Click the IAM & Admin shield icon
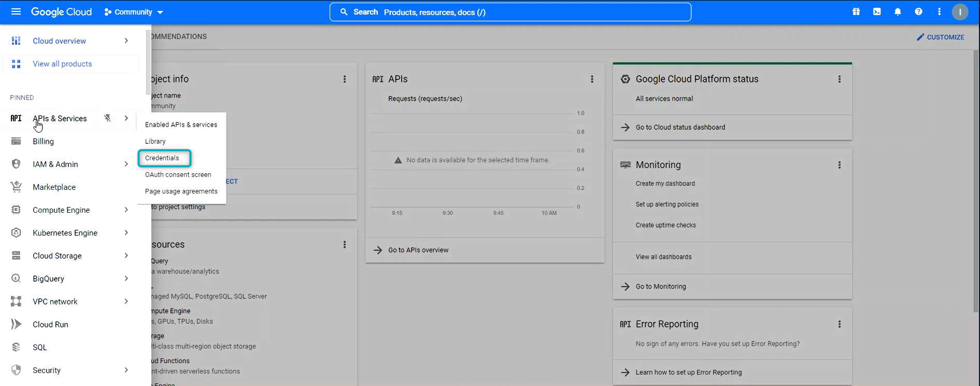This screenshot has width=980, height=386. (16, 164)
